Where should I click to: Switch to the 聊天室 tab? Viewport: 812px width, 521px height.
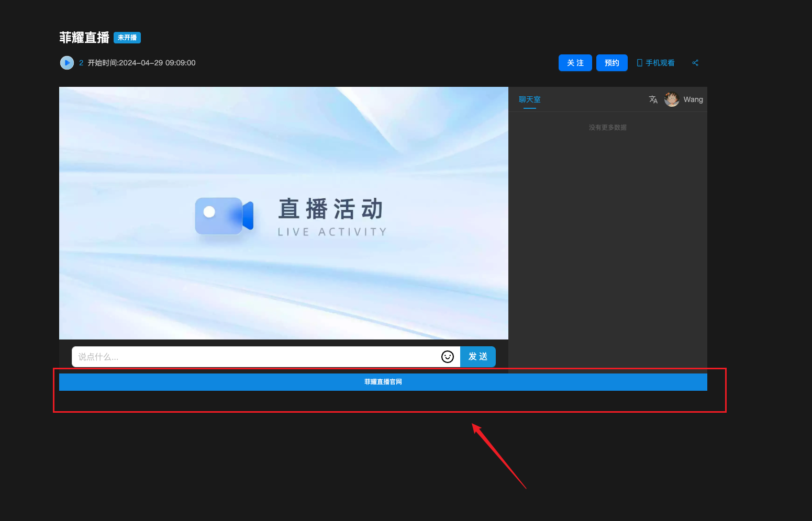tap(529, 99)
